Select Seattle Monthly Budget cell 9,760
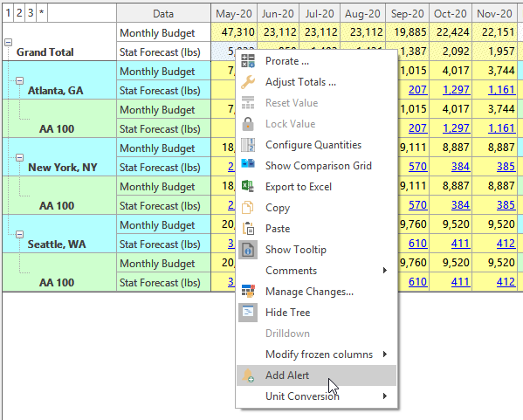The height and width of the screenshot is (420, 523). pos(414,224)
